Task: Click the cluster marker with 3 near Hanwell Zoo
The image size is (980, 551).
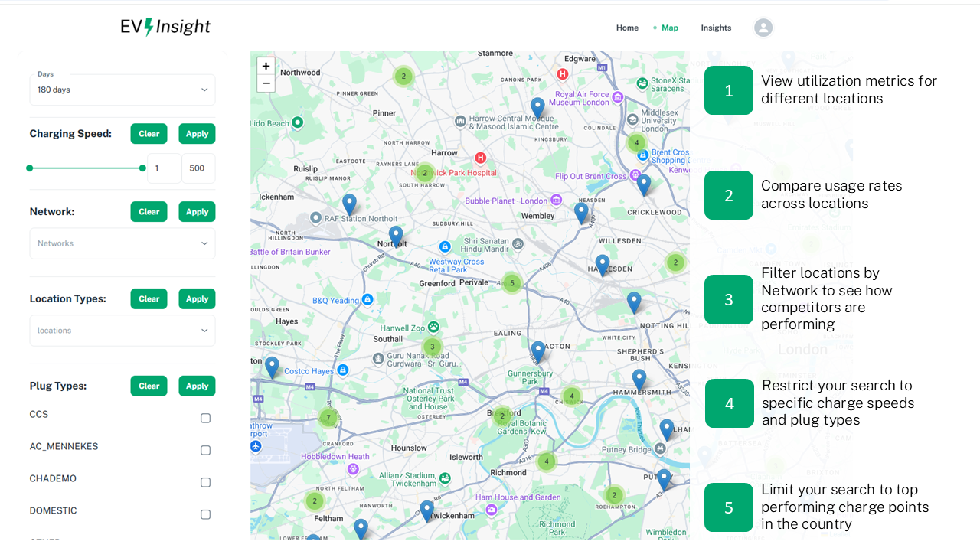Action: 432,347
